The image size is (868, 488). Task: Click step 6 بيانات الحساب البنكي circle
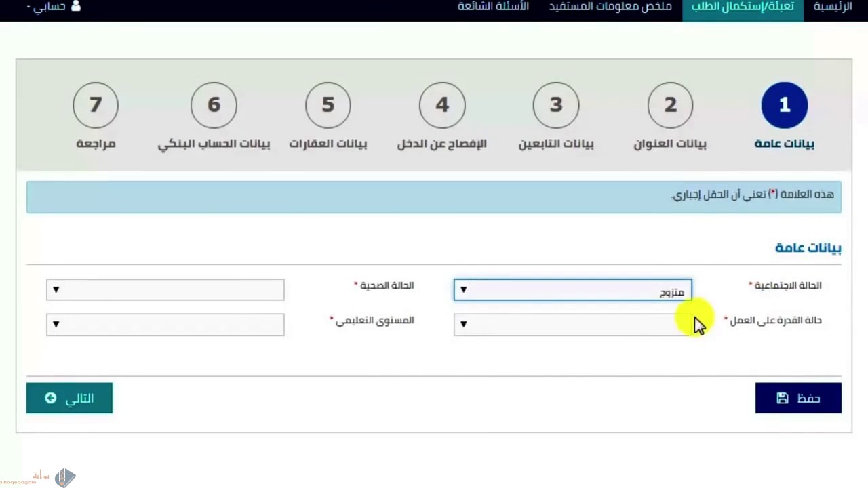click(214, 105)
